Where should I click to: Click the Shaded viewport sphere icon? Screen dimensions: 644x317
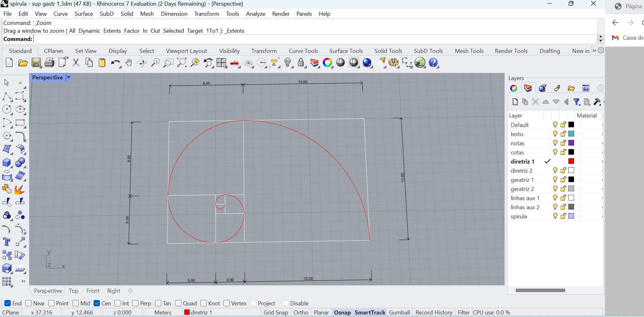[x=341, y=62]
